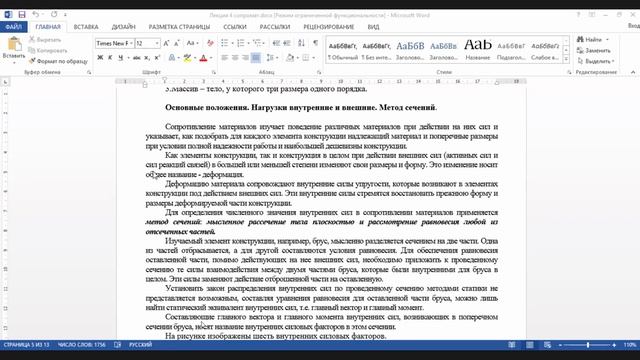Image resolution: width=640 pixels, height=360 pixels.
Task: Click decrease indent icon
Action: (x=276, y=43)
